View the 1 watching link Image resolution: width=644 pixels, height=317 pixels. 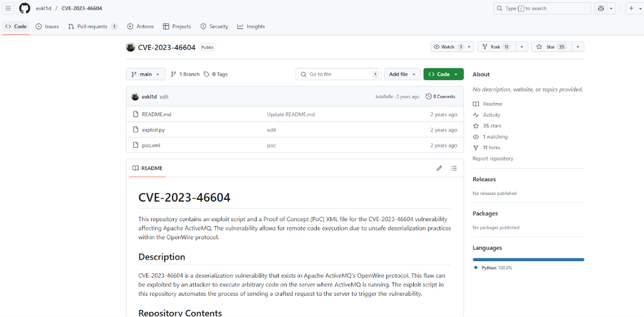coord(491,137)
